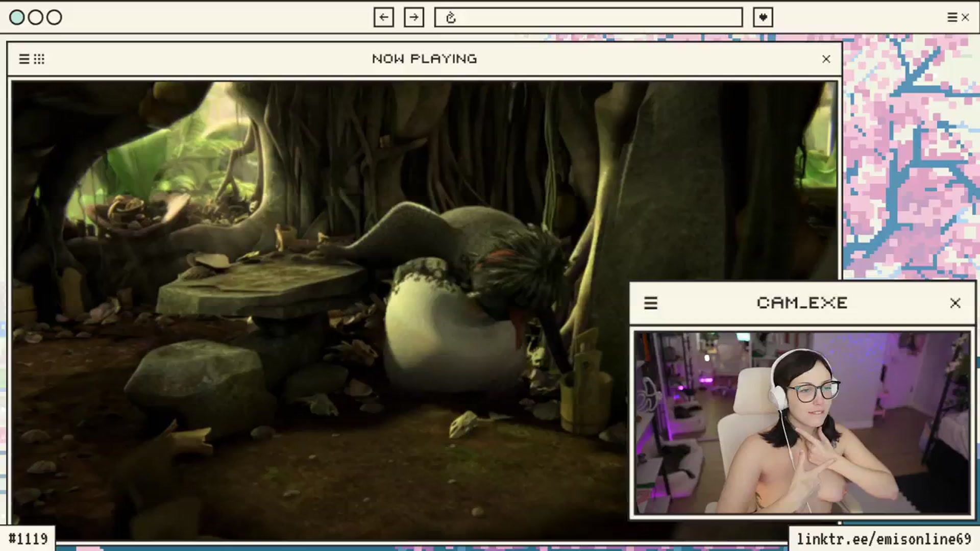
Task: Click the address bar input field
Action: (589, 17)
